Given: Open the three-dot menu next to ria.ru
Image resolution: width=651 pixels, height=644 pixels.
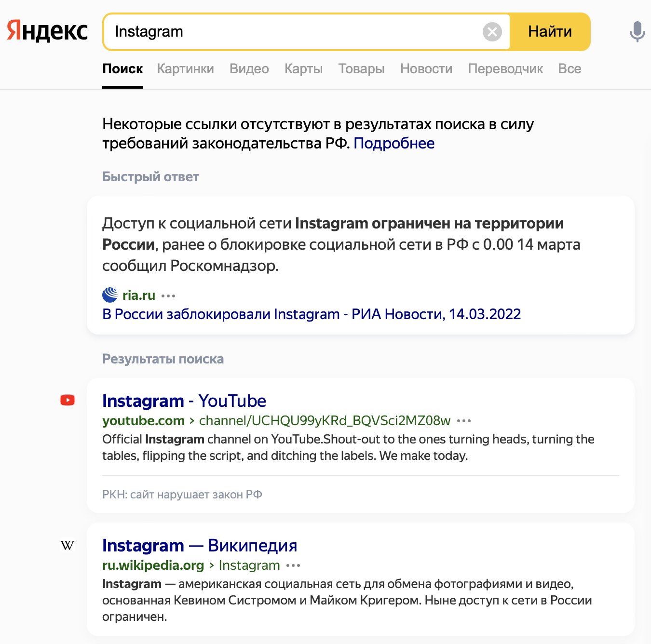Looking at the screenshot, I should pos(168,295).
